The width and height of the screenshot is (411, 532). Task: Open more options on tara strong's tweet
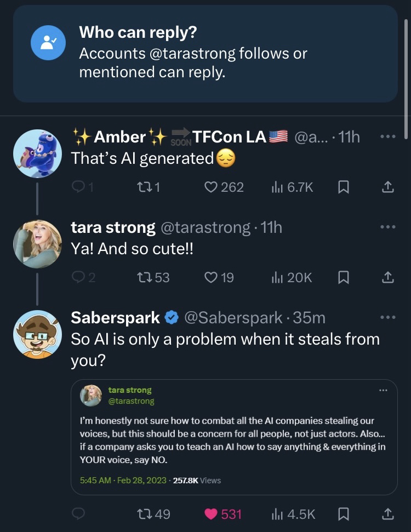pos(387,227)
